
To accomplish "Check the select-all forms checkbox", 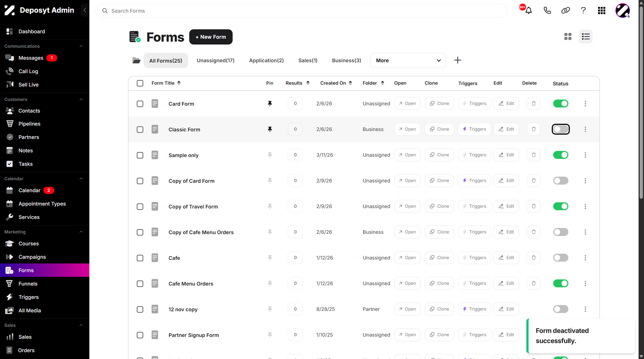I will pyautogui.click(x=140, y=83).
